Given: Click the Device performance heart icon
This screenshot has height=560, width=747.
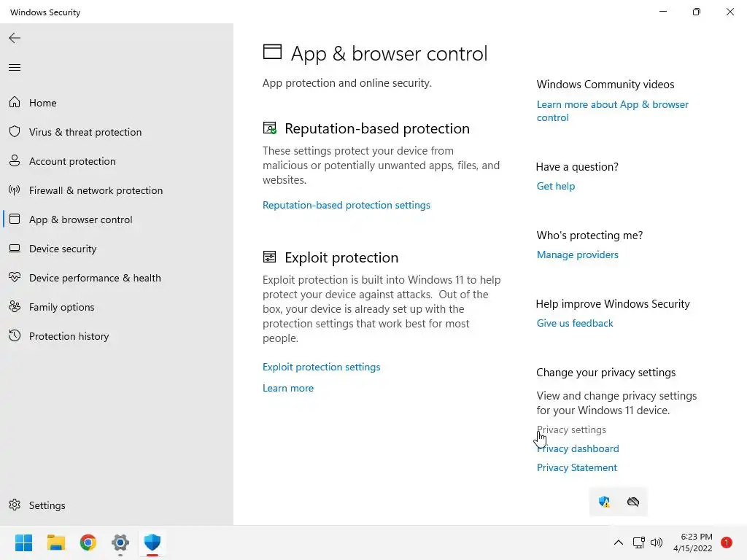Looking at the screenshot, I should pyautogui.click(x=15, y=277).
